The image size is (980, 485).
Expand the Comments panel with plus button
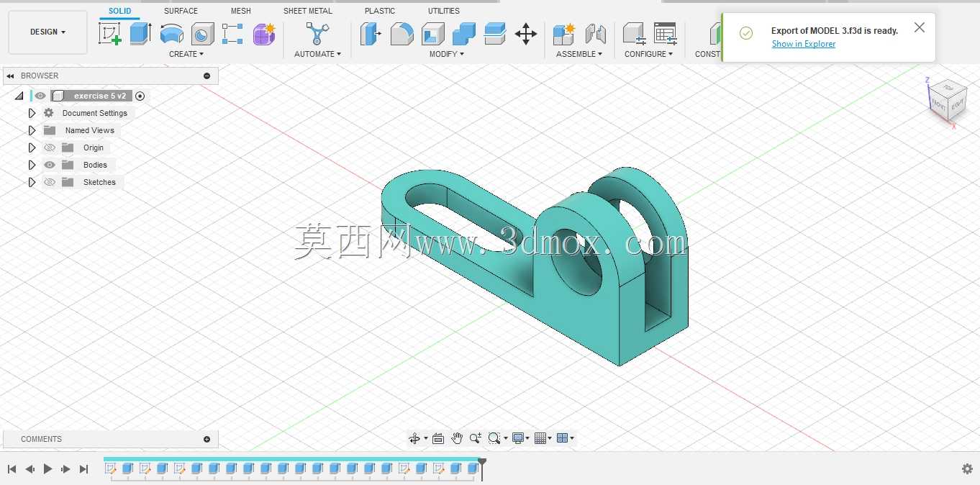pyautogui.click(x=207, y=439)
